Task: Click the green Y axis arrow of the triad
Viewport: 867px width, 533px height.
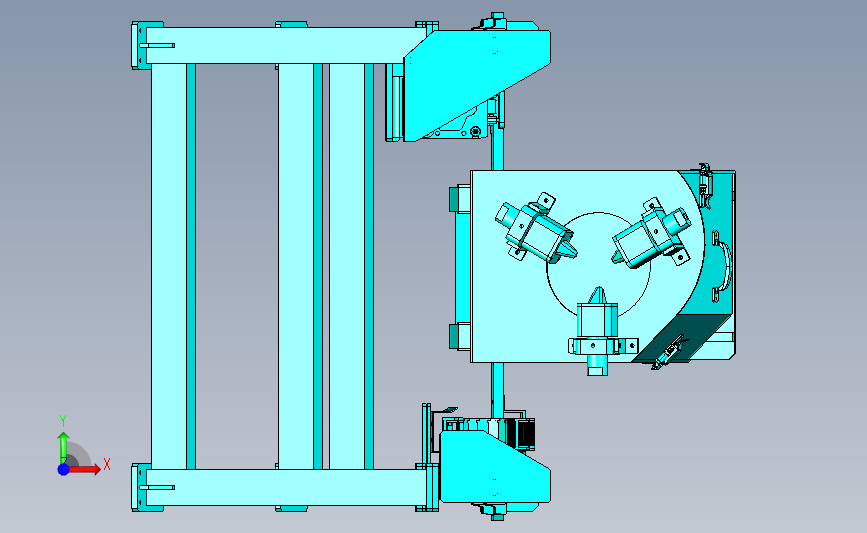Action: [63, 448]
